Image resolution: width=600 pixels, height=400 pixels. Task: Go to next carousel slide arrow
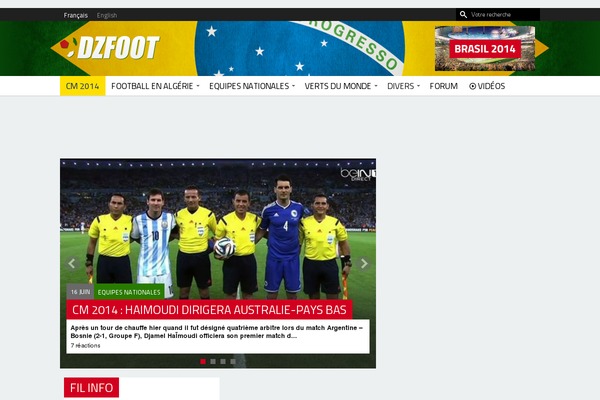point(364,263)
